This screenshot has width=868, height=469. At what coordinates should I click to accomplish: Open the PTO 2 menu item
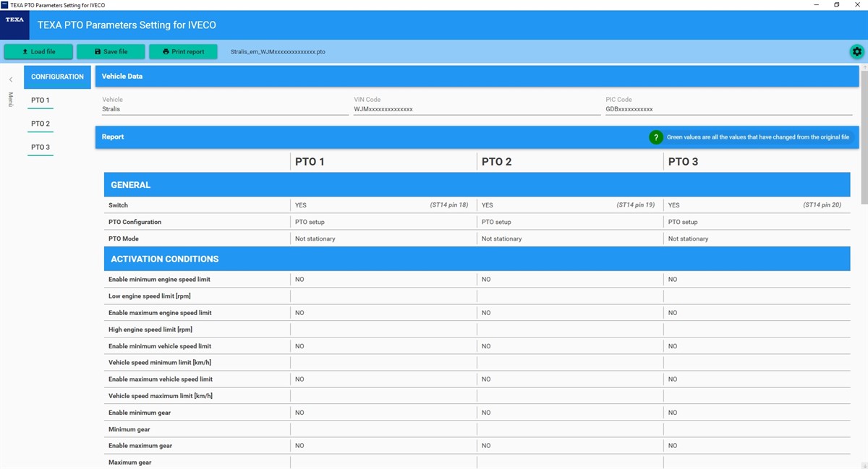pyautogui.click(x=41, y=124)
